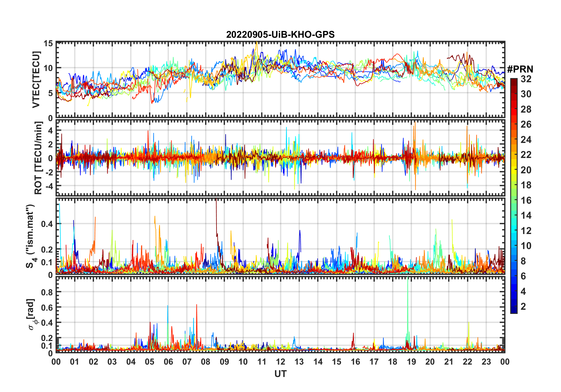Click the dark red top of the colorbar
The width and height of the screenshot is (561, 392).
pos(514,82)
